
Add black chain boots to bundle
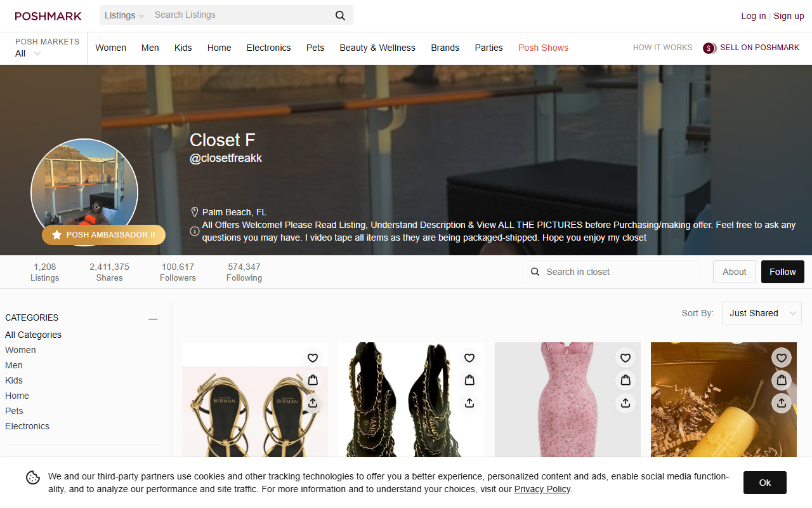pos(469,380)
